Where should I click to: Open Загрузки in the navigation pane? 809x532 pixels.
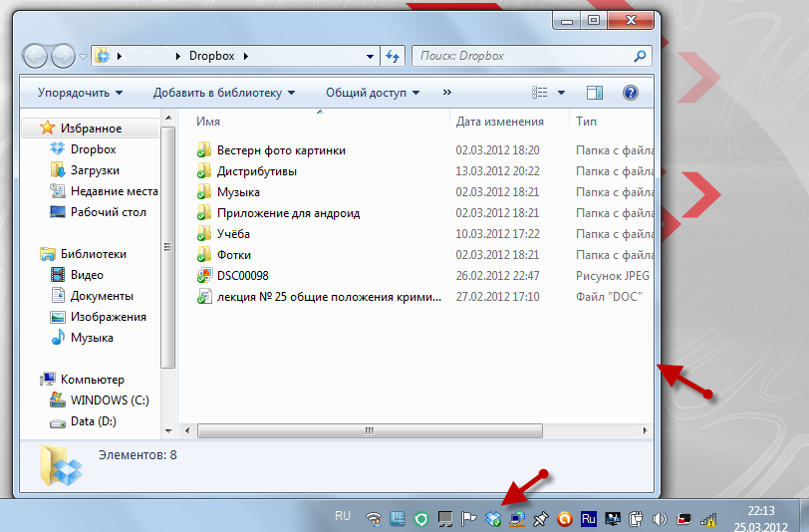pos(95,170)
